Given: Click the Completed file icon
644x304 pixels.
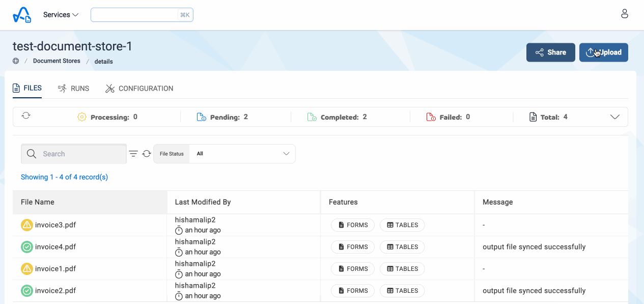Looking at the screenshot, I should pyautogui.click(x=312, y=117).
